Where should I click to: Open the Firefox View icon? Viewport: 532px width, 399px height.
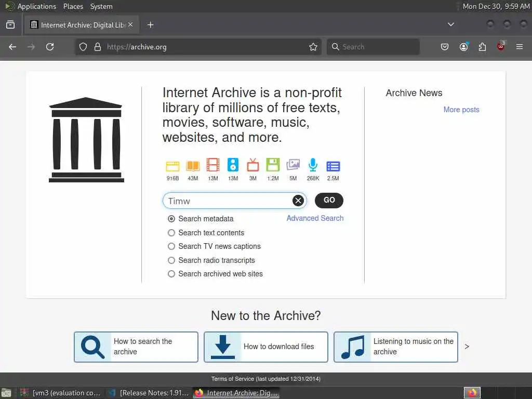pyautogui.click(x=10, y=25)
